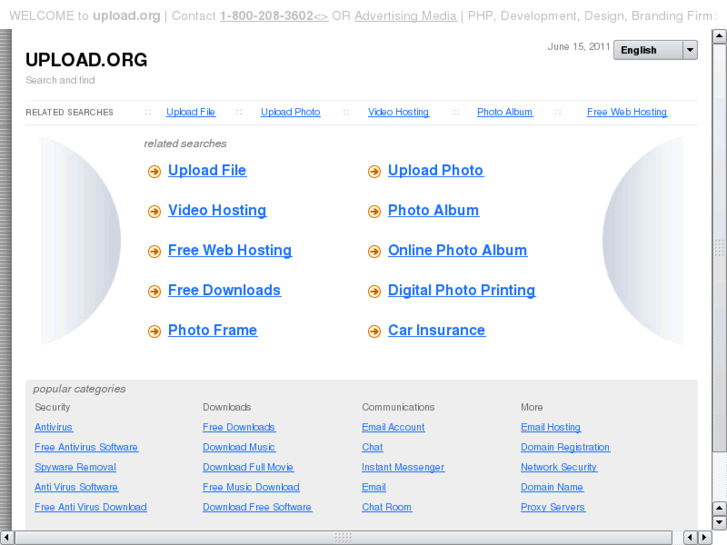Screen dimensions: 727x545
Task: Click the arrow icon beside Digital Photo Printing
Action: (374, 291)
